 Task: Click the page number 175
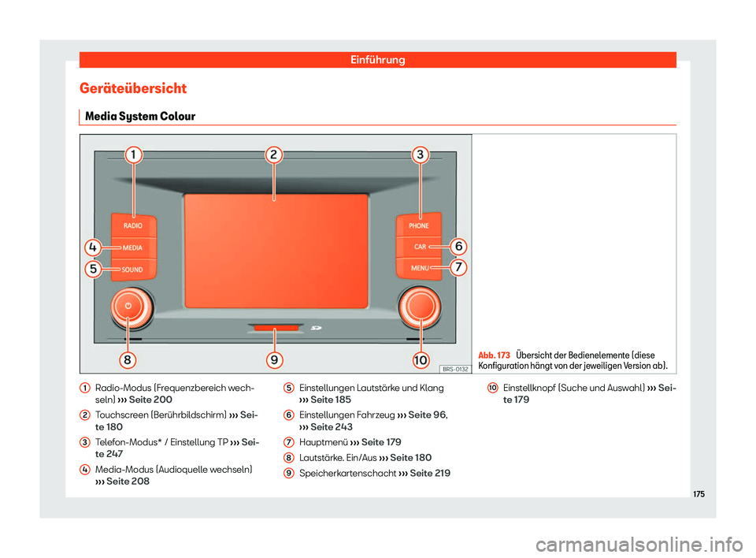[699, 494]
